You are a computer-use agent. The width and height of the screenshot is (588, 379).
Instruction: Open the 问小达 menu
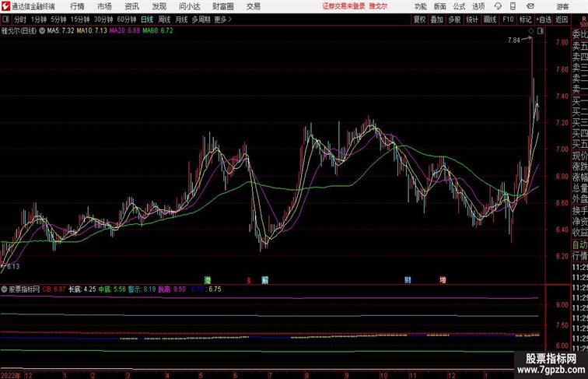click(189, 6)
